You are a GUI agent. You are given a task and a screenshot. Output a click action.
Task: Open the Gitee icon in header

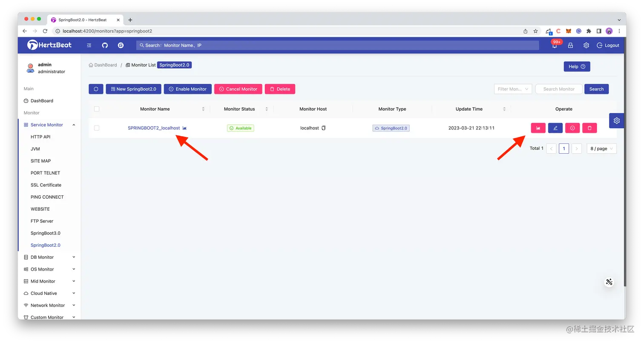[x=121, y=45]
